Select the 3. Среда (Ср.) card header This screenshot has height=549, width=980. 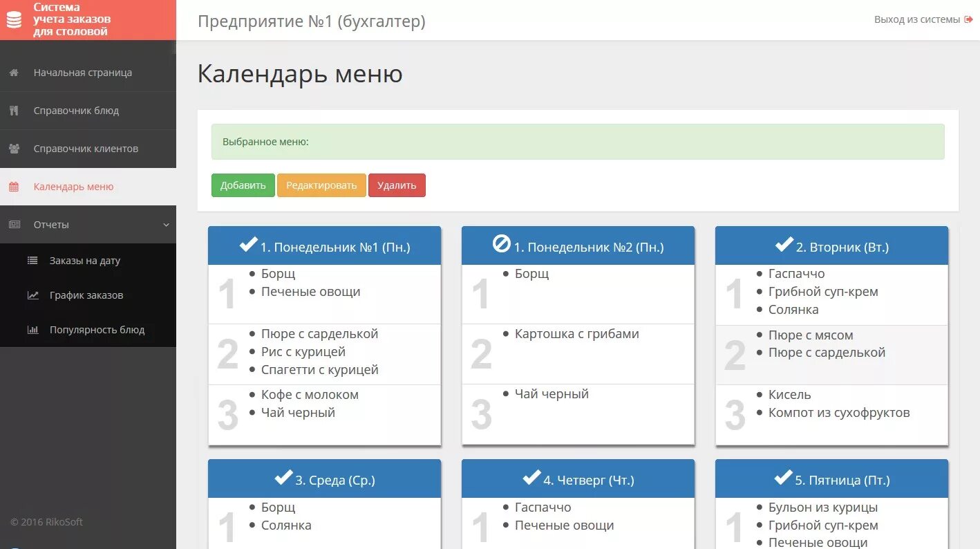point(324,478)
